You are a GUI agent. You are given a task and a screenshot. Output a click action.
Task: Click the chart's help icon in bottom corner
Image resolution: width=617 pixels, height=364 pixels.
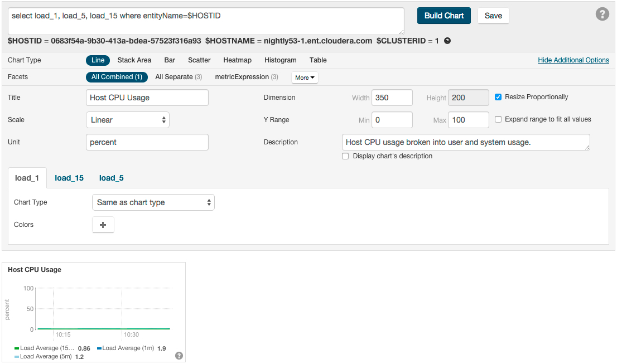(179, 356)
